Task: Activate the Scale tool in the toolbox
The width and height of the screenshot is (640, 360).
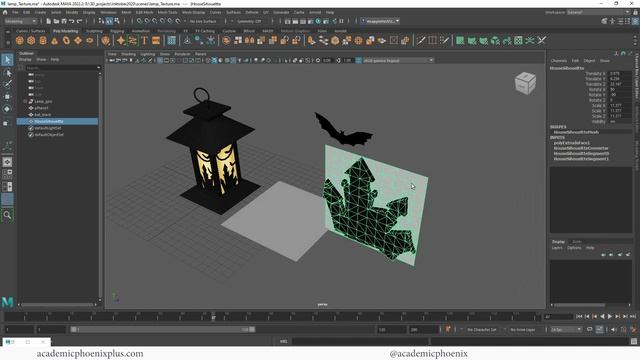Action: (x=6, y=123)
